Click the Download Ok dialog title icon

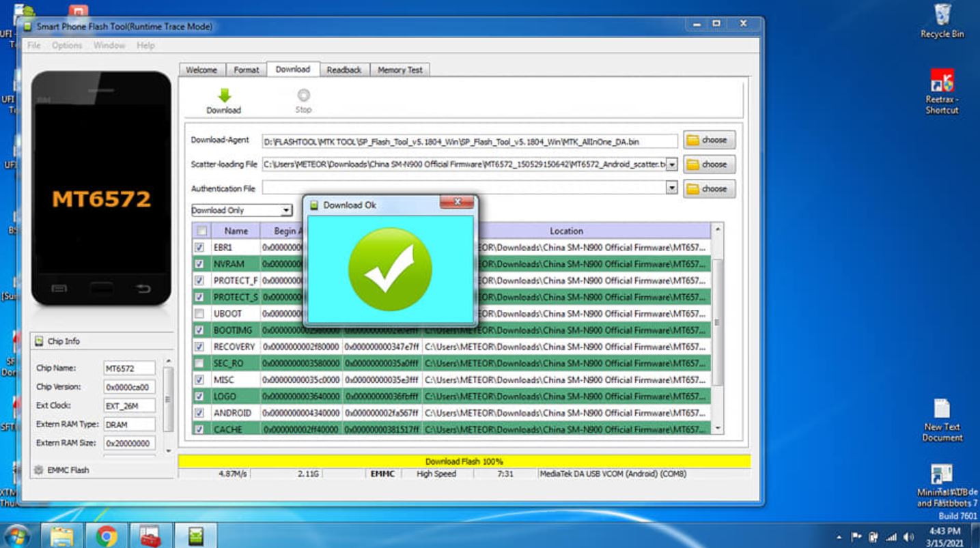pyautogui.click(x=315, y=205)
